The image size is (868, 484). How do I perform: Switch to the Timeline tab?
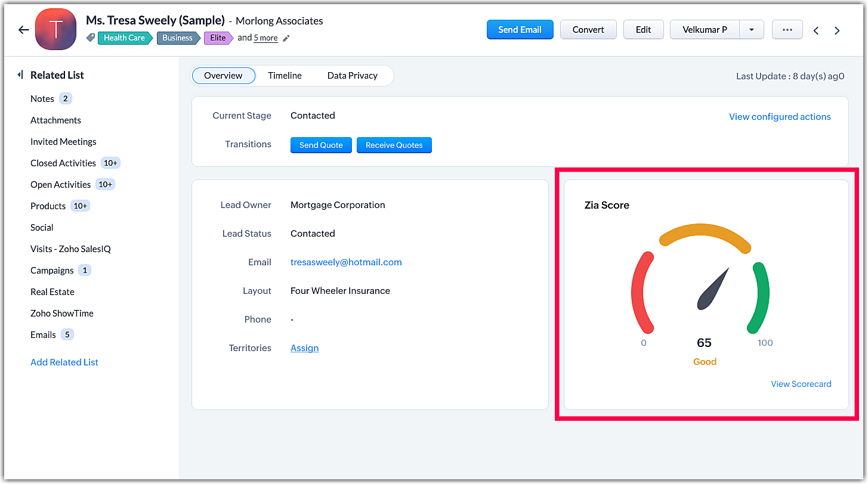285,76
